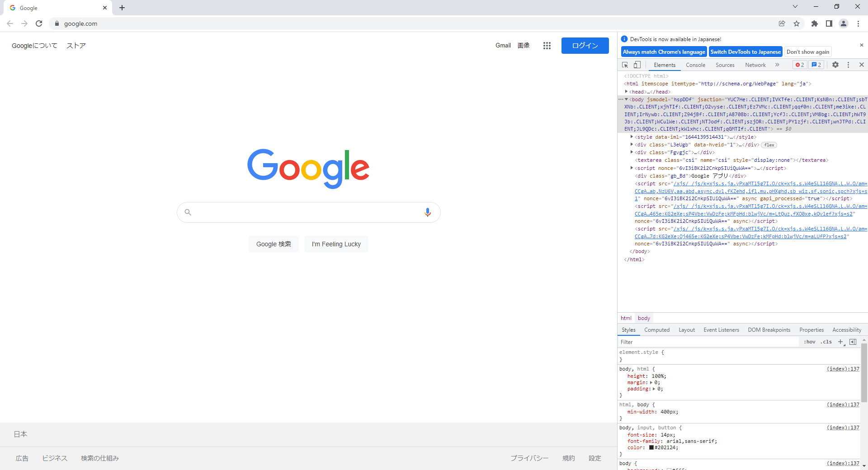The height and width of the screenshot is (470, 868).
Task: Open a new tab with plus button
Action: 122,8
